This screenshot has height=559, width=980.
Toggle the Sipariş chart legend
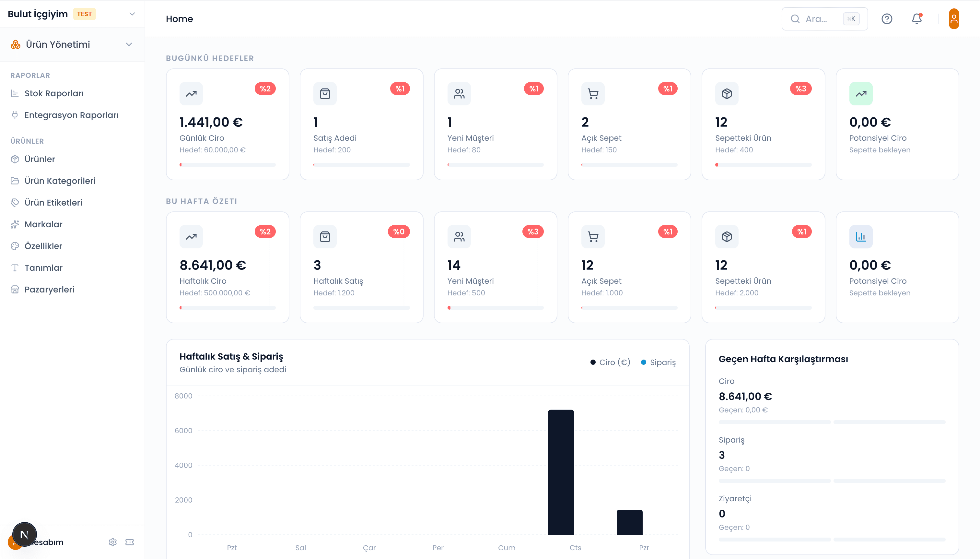pos(658,362)
